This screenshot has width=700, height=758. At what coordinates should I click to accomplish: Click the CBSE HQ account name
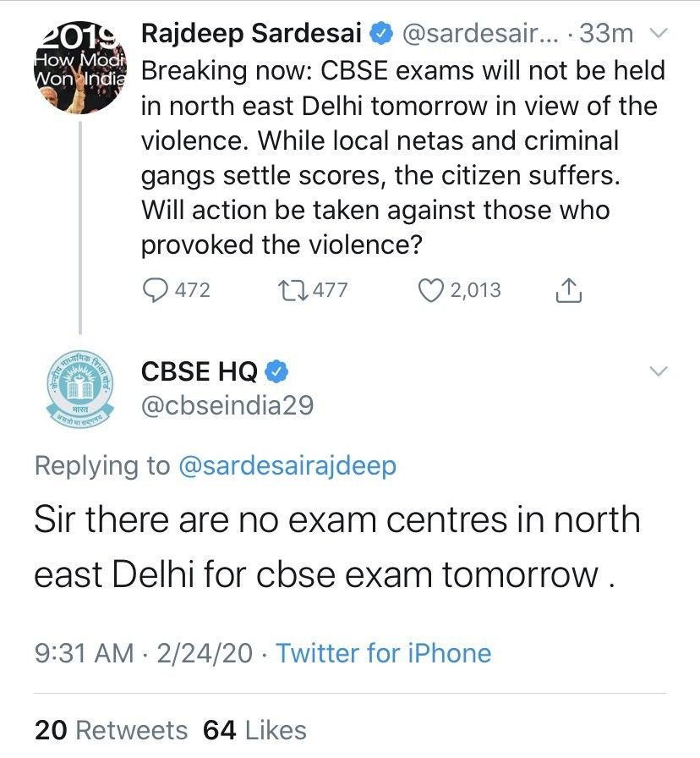tap(200, 371)
